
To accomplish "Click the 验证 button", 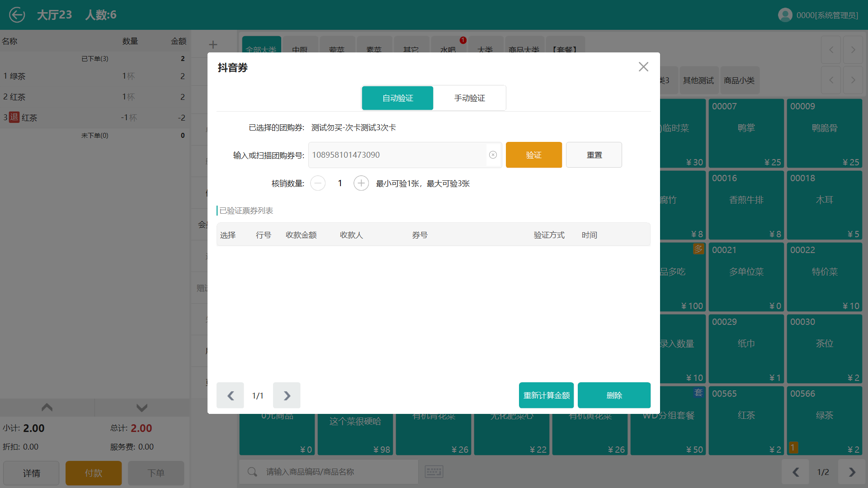I will pyautogui.click(x=534, y=155).
